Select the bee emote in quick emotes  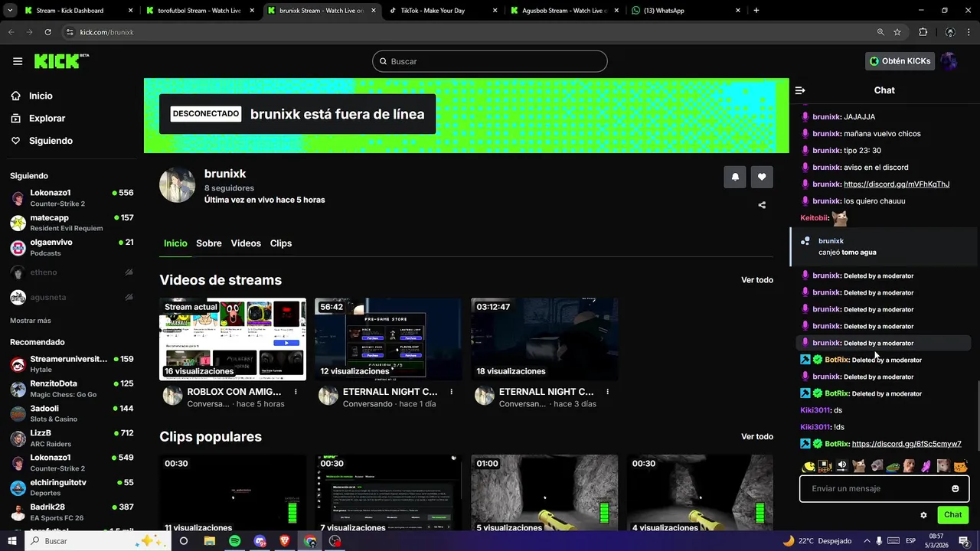(x=808, y=466)
